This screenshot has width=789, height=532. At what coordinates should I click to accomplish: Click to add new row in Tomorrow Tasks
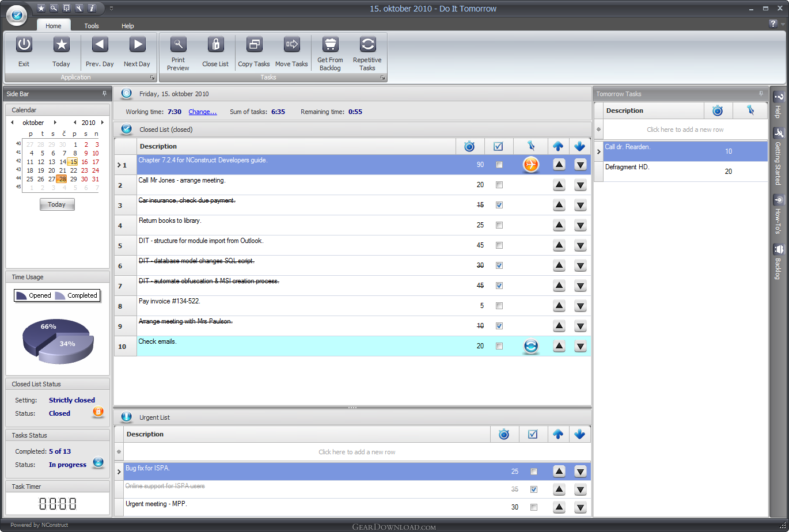click(685, 130)
